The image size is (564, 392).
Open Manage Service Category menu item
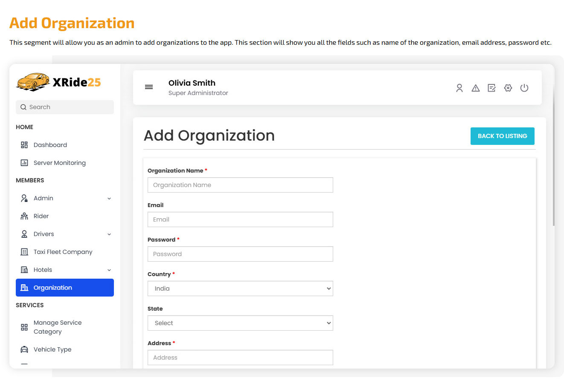[x=65, y=327]
